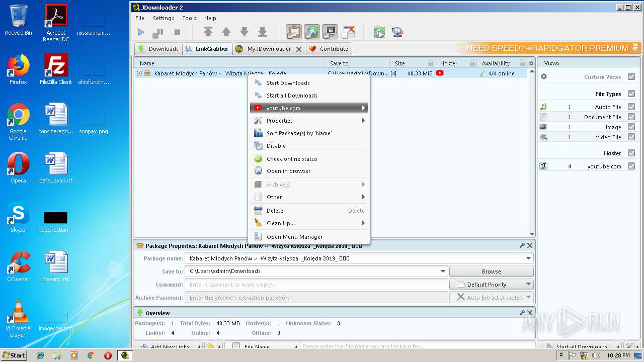Choose Open in browser entry
Image resolution: width=644 pixels, height=362 pixels.
pos(309,171)
